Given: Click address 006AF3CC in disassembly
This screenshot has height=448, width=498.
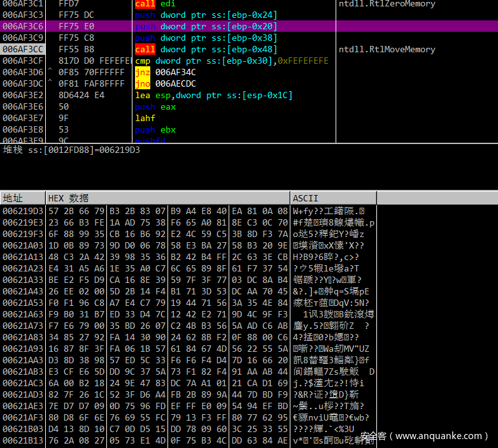Looking at the screenshot, I should (23, 49).
